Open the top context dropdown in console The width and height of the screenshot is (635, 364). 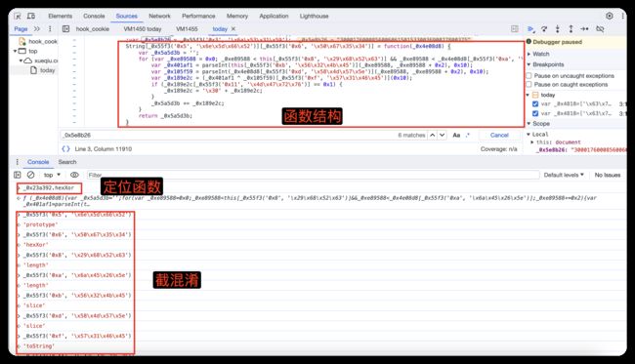coord(52,175)
